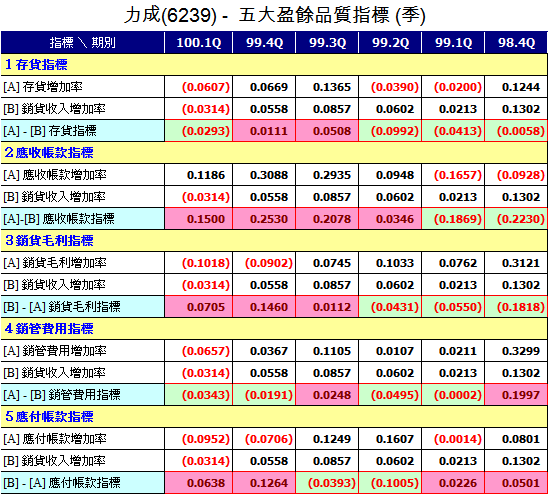Select the value (0.0390)
Viewport: 549px width, 495px height.
point(395,87)
